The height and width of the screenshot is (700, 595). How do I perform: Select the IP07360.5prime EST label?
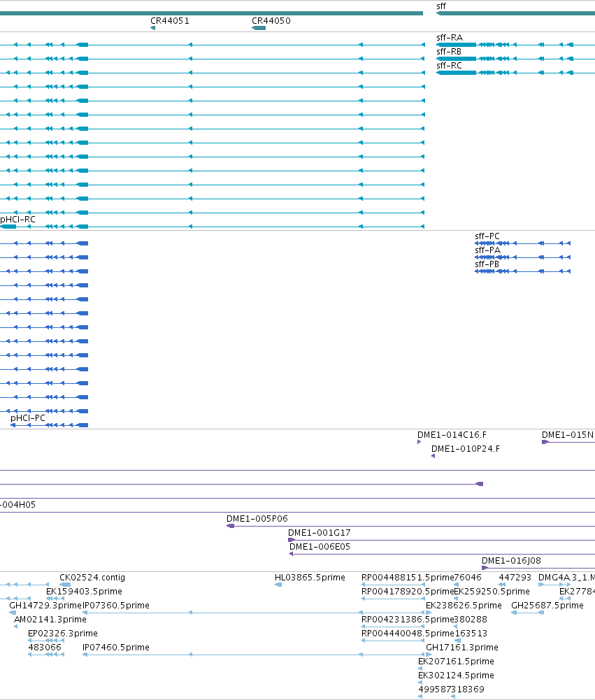point(116,606)
